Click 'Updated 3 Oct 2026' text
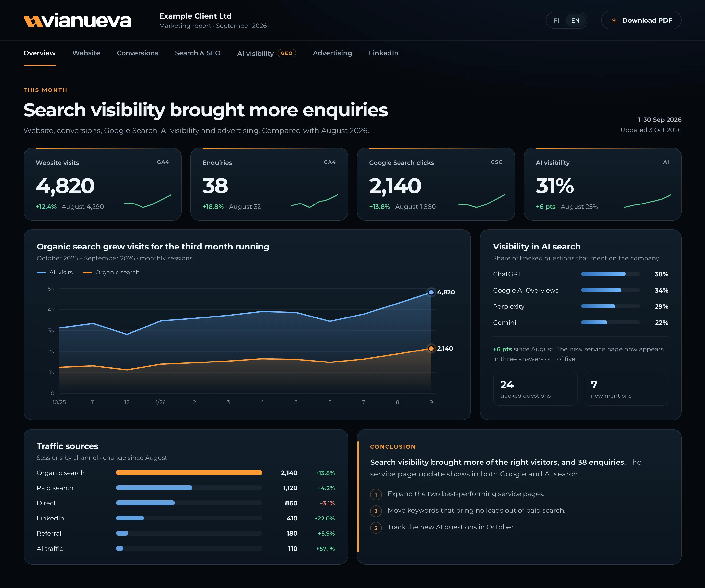705x588 pixels. [x=651, y=130]
